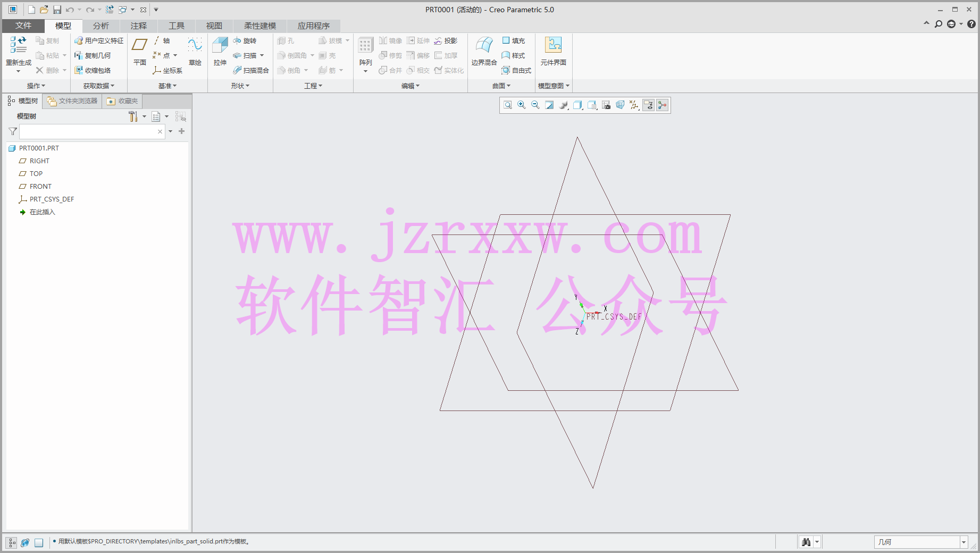Toggle the View Manager icon
Viewport: 980px width, 553px height.
coord(606,105)
